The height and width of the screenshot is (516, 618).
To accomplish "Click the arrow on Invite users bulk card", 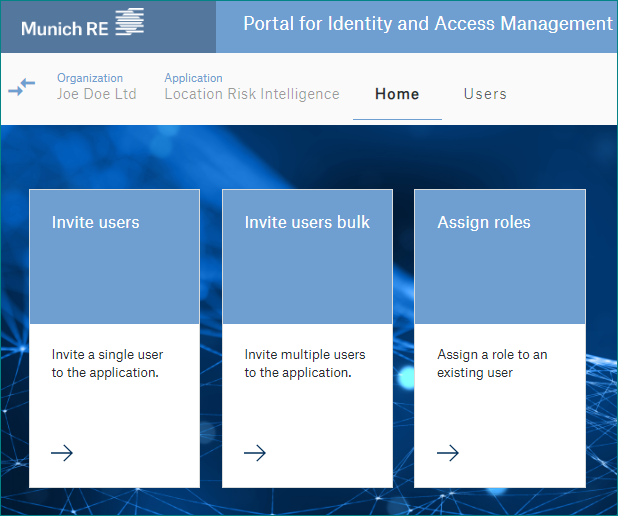I will (x=255, y=453).
